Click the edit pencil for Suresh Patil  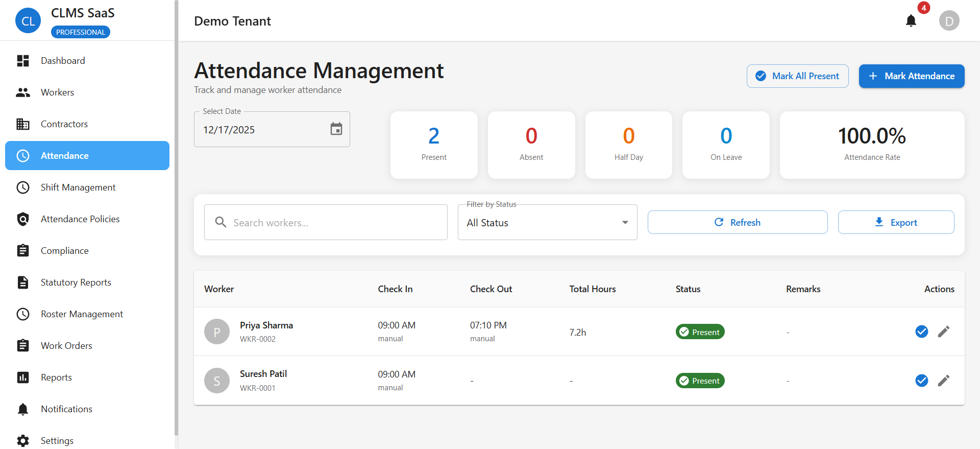coord(943,381)
